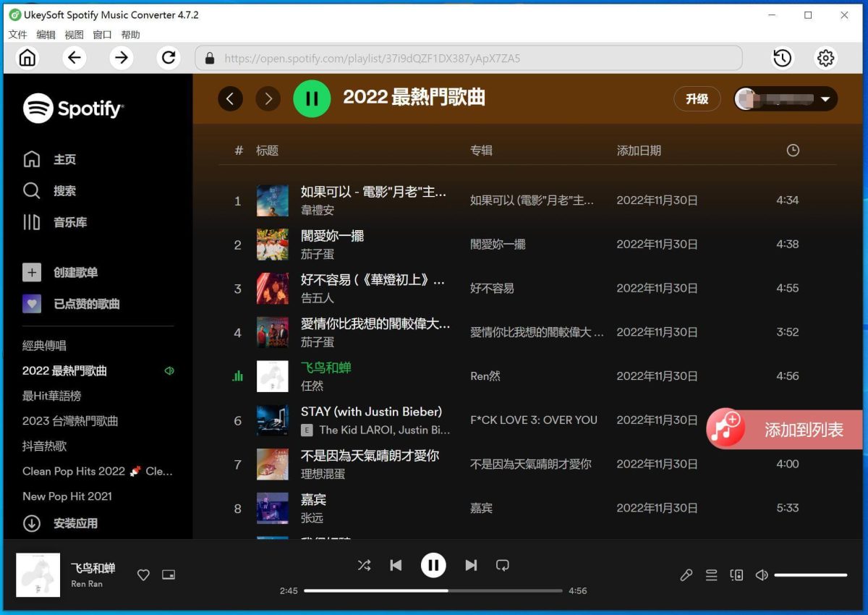This screenshot has width=868, height=615.
Task: Open the 最Hit華語榜 playlist
Action: tap(51, 396)
